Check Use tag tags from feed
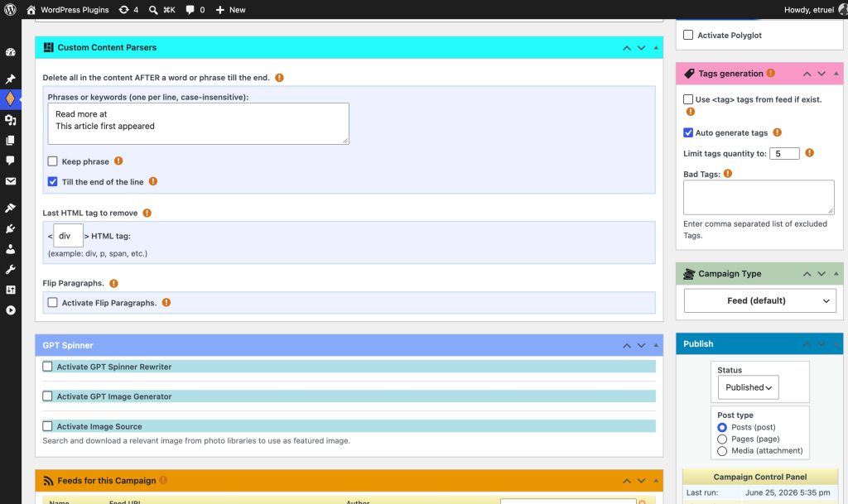Viewport: 848px width, 504px height. pos(688,99)
